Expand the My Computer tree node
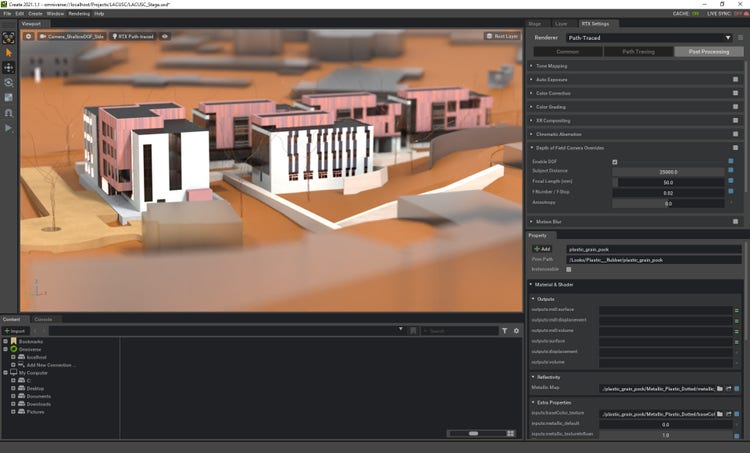The image size is (750, 453). tap(7, 372)
